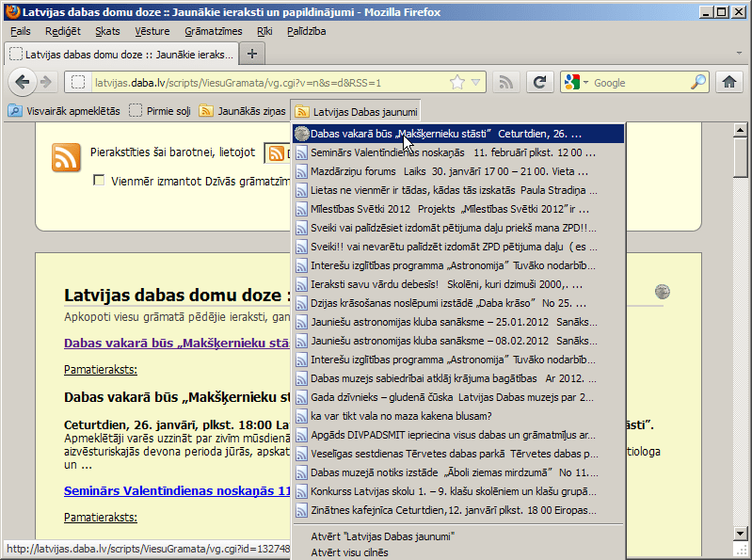The width and height of the screenshot is (752, 560).
Task: Tick Vienmēr izmantot Dzīvās grāmatzīmes checkbox
Action: click(99, 181)
